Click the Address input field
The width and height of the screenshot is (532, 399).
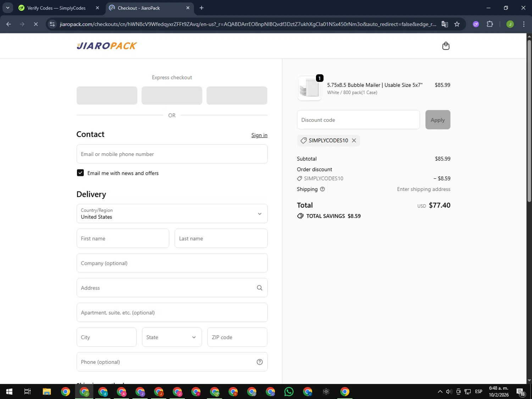click(x=172, y=288)
